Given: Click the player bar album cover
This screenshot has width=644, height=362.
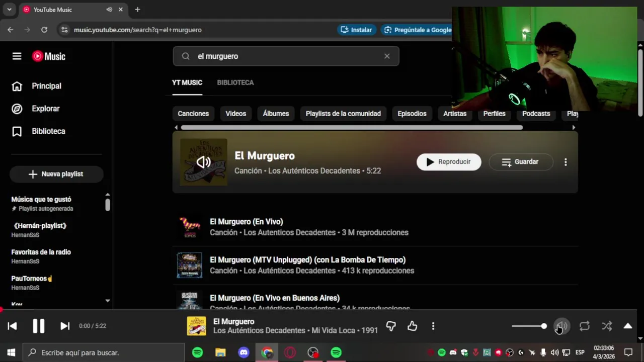Looking at the screenshot, I should pos(197,326).
